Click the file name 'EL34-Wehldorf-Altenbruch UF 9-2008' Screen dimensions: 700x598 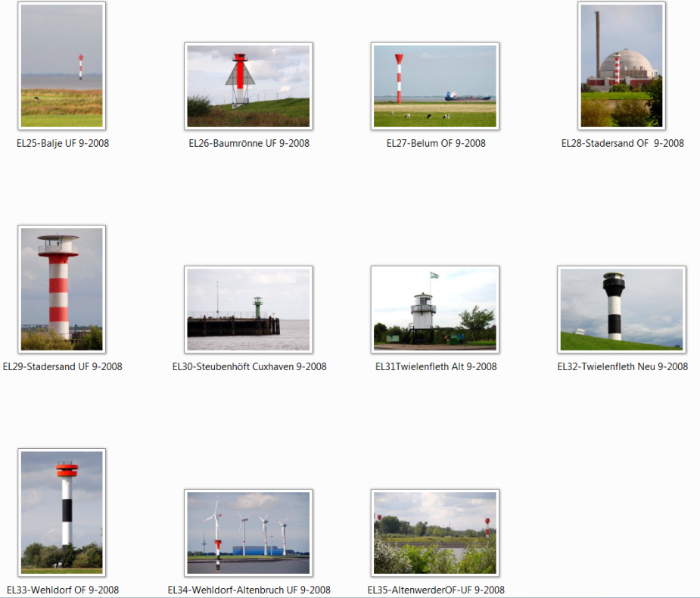[x=249, y=590]
